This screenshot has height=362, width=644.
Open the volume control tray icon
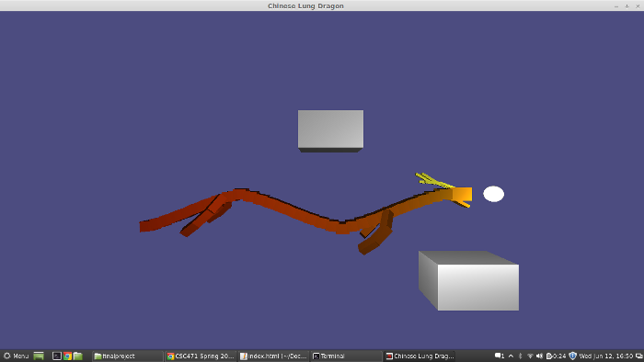539,356
